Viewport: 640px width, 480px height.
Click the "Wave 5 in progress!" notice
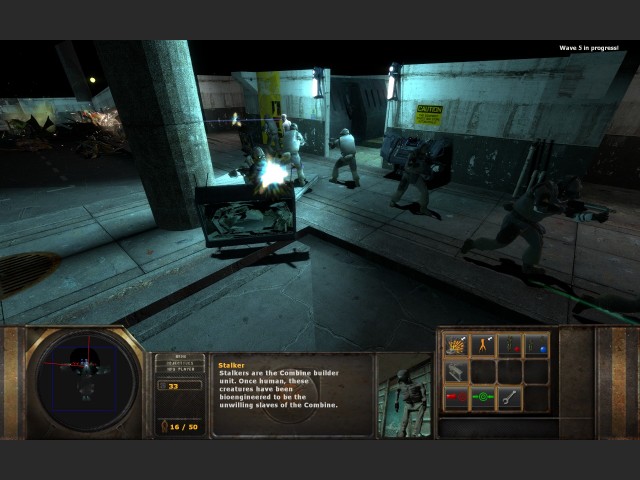589,48
